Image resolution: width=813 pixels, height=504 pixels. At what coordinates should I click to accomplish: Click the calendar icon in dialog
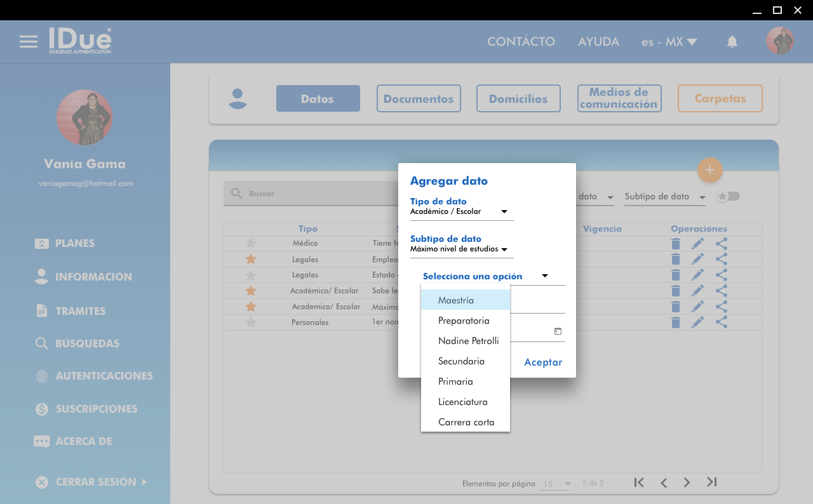pos(558,331)
